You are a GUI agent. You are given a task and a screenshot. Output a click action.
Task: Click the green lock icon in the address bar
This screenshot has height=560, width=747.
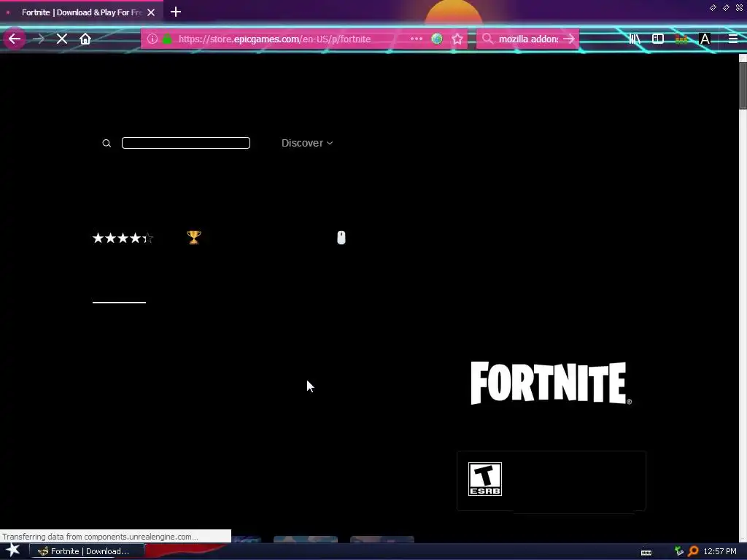tap(167, 39)
